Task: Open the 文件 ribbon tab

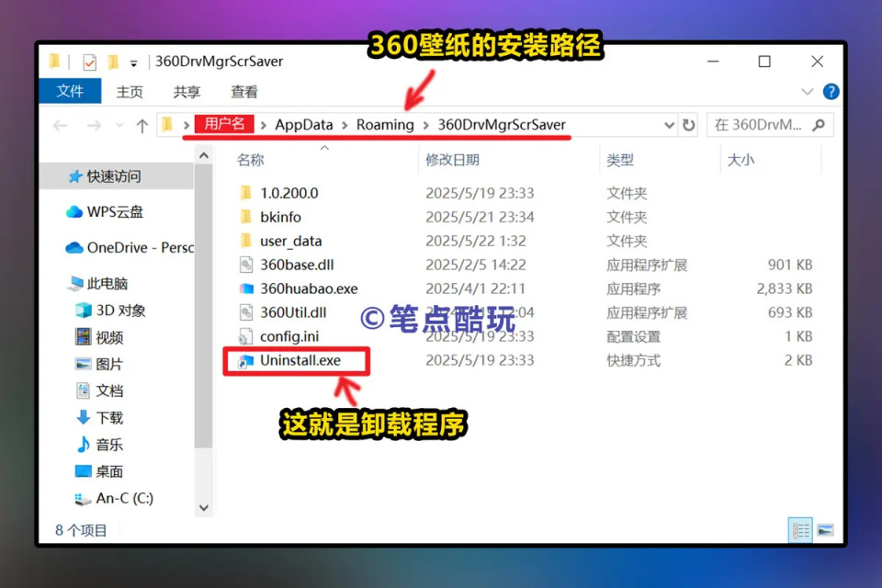Action: 70,91
